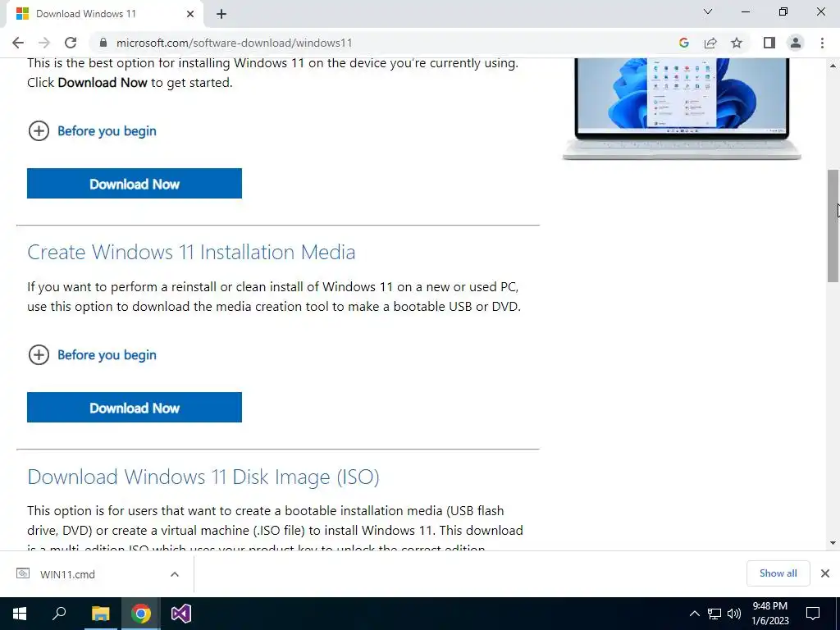Share this page via share icon
840x630 pixels.
(710, 43)
